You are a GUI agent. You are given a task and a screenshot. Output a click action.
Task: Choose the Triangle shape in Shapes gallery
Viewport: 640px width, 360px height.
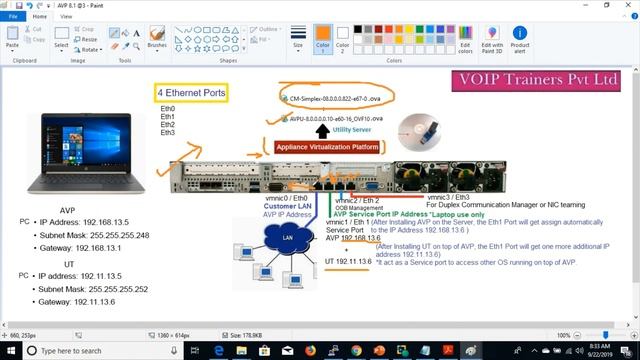[235, 30]
